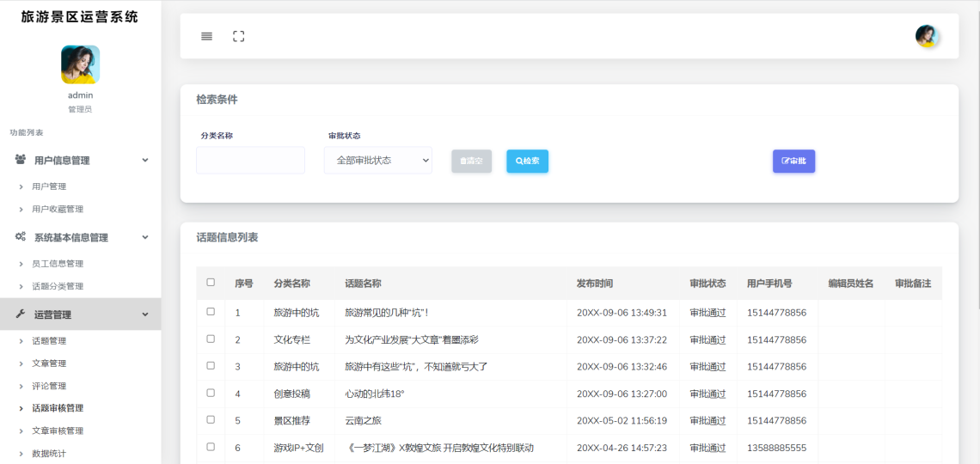Open the 全部审批状态 dropdown

(378, 161)
